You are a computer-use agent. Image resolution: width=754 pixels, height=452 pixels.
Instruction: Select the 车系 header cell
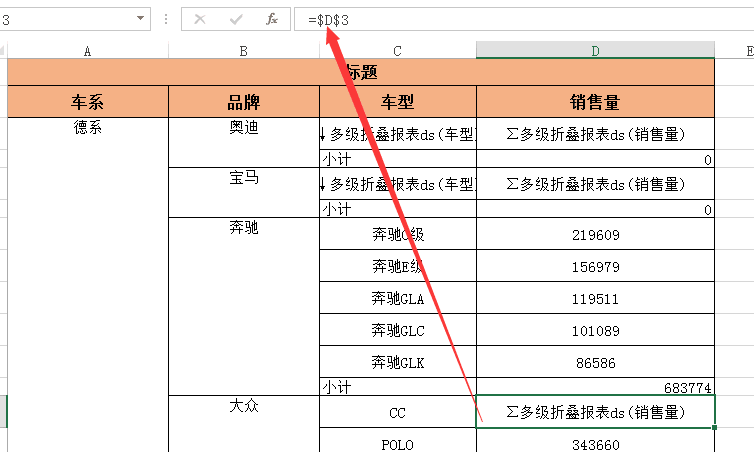[x=88, y=102]
